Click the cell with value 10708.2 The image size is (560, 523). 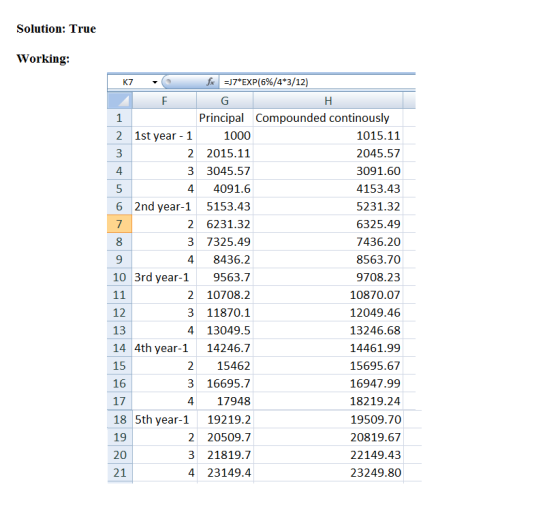(x=225, y=295)
